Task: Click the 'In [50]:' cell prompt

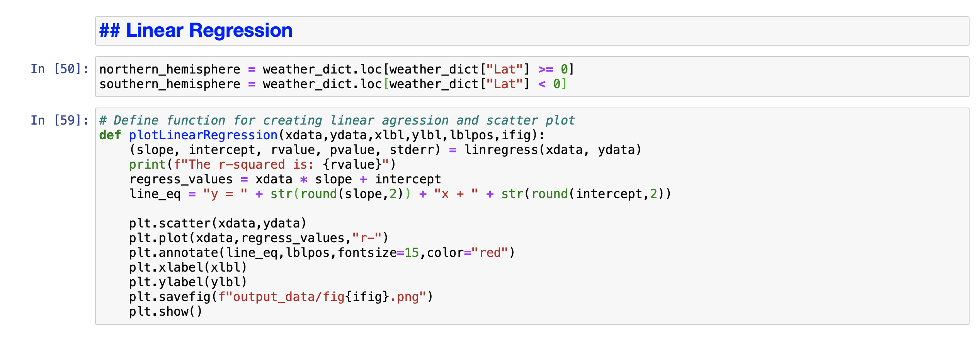Action: [60, 69]
